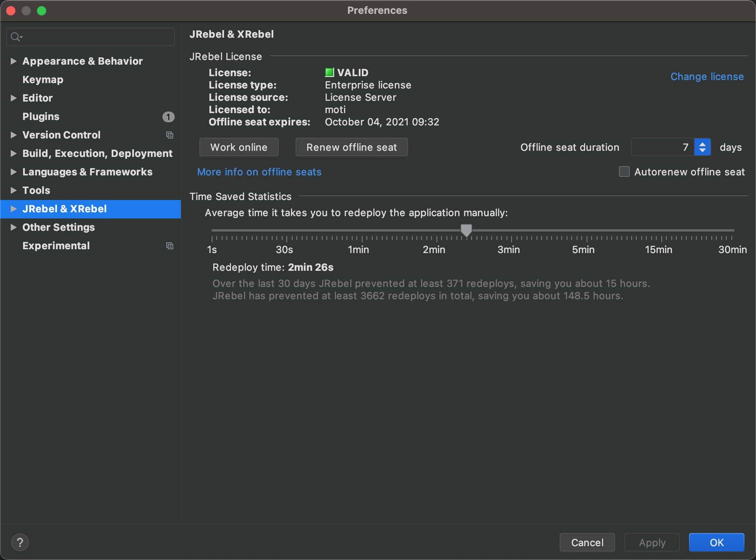
Task: Expand the JRebel & XRebel arrow
Action: [x=13, y=209]
